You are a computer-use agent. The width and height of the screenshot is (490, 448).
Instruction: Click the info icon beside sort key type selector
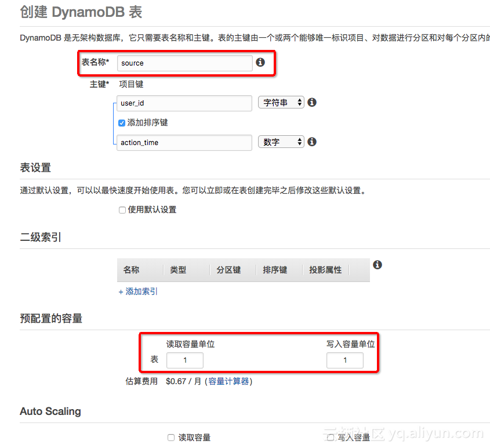(x=311, y=142)
